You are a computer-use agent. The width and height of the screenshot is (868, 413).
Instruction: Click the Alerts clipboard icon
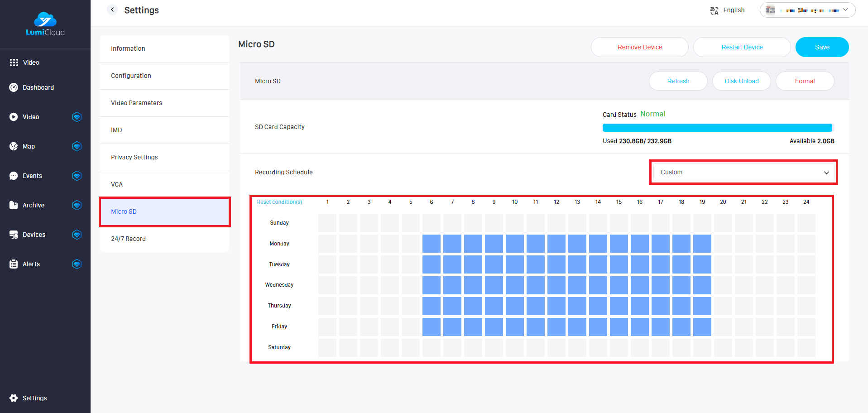pyautogui.click(x=14, y=264)
